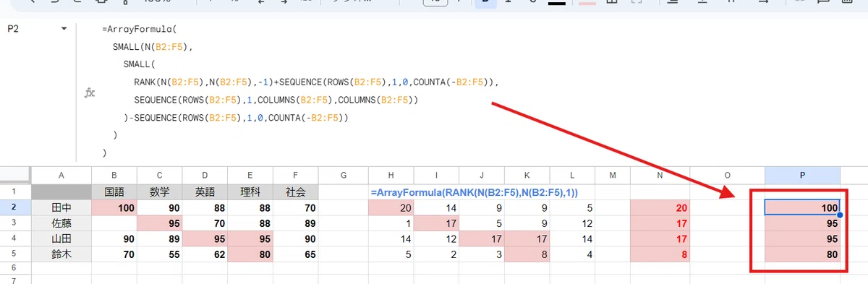Click the 社会 header cell
The height and width of the screenshot is (284, 868).
tap(295, 192)
